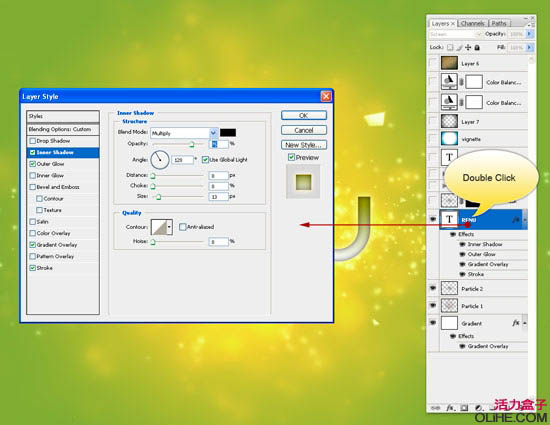This screenshot has width=550, height=425.
Task: Click the black shadow color swatch
Action: click(x=228, y=133)
